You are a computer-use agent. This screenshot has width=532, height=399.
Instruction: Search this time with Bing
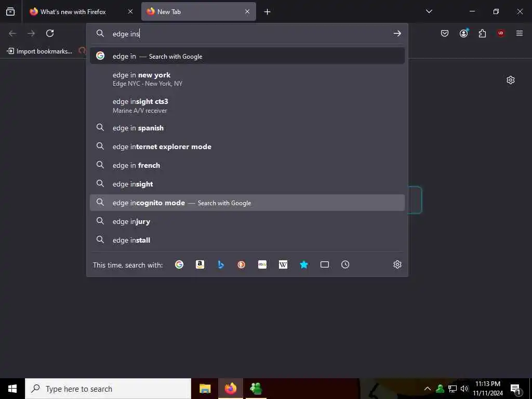[221, 264]
